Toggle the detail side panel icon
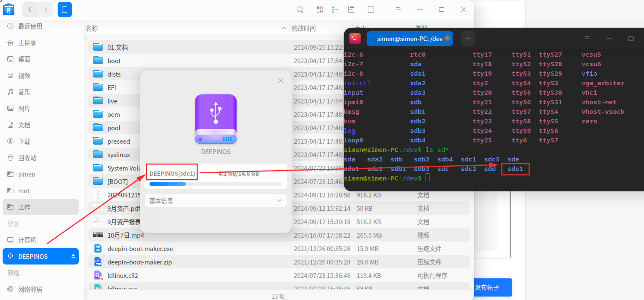Screen dimensions: 644x300 [x=371, y=10]
